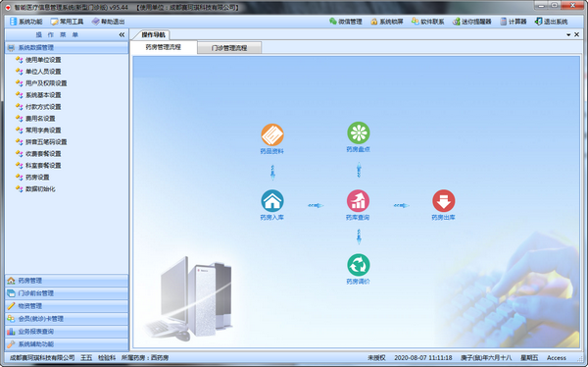Select 科室套餐设置 tree item
The height and width of the screenshot is (367, 588).
[43, 166]
